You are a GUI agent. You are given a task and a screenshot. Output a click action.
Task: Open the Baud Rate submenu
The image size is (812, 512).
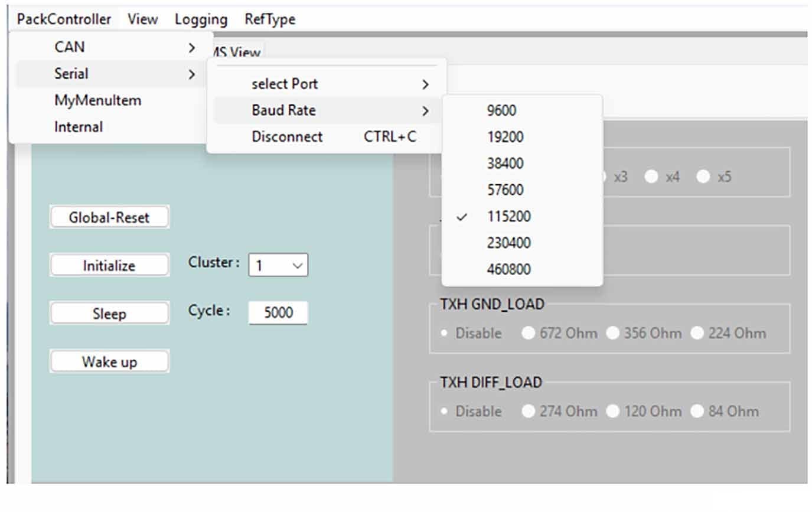tap(327, 110)
